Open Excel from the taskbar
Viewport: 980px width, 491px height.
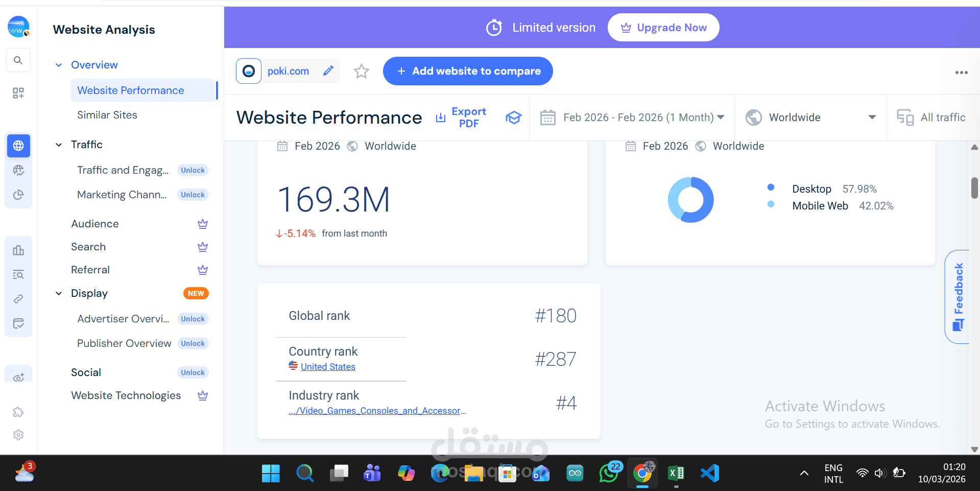click(676, 473)
